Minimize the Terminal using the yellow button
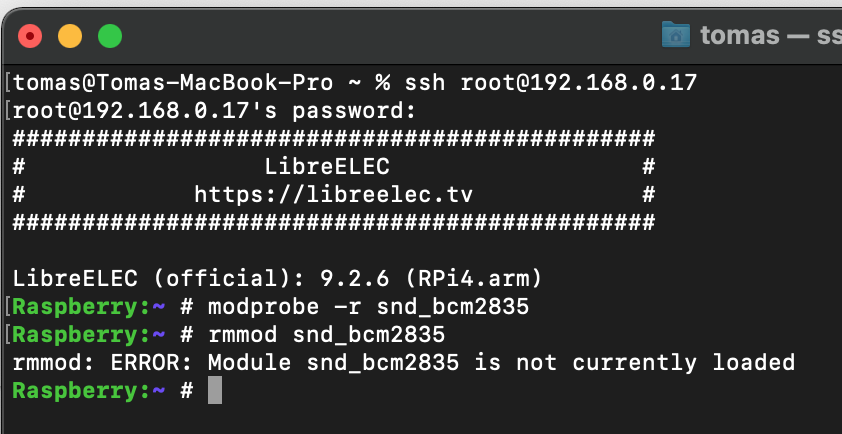Screen dimensions: 842x434 (70, 37)
